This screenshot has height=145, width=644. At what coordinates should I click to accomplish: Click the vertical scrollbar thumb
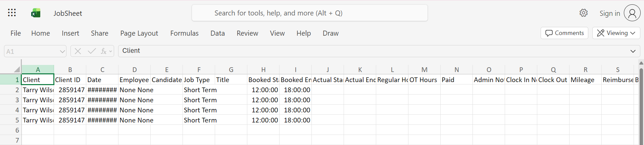[641, 104]
